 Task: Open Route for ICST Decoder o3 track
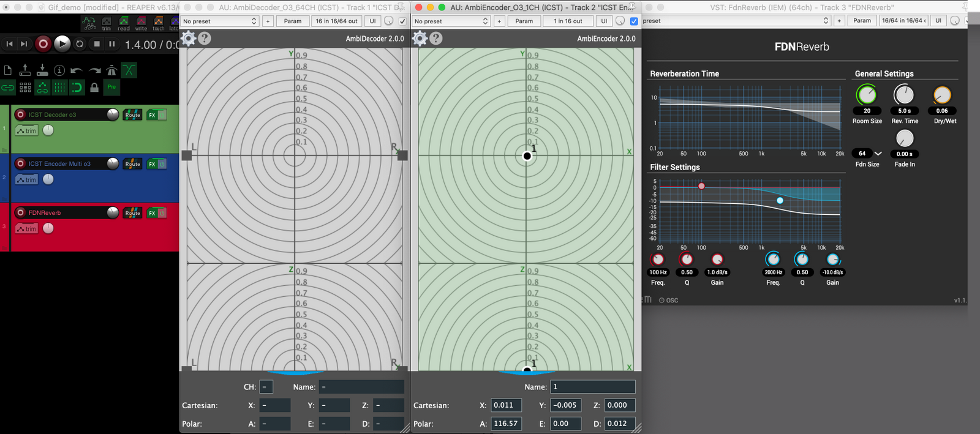click(x=132, y=114)
